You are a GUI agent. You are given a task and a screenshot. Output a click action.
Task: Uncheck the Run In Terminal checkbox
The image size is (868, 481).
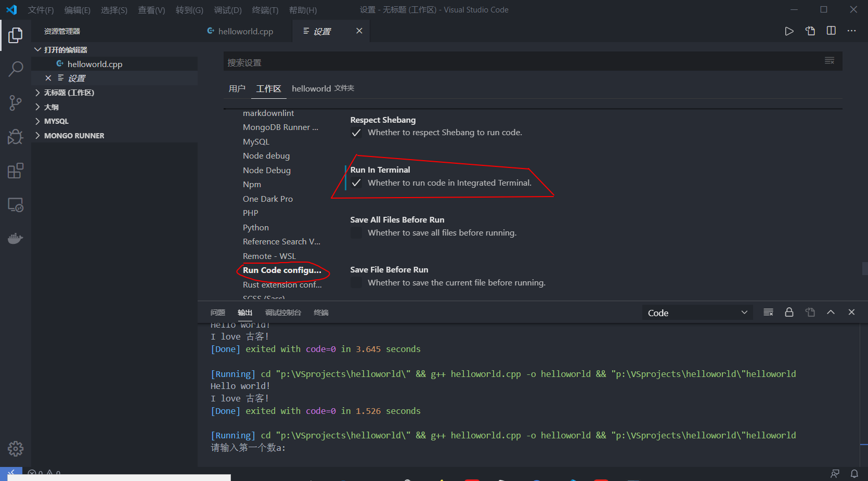(356, 183)
